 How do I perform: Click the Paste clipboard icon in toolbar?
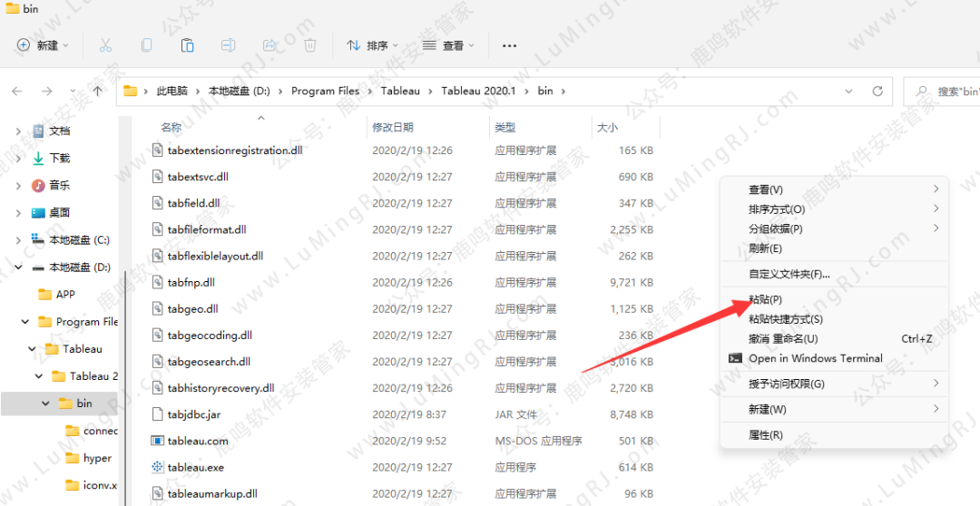(x=187, y=45)
